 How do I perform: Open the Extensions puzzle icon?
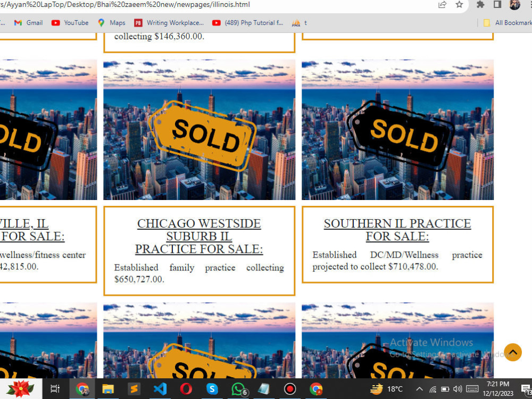coord(480,4)
